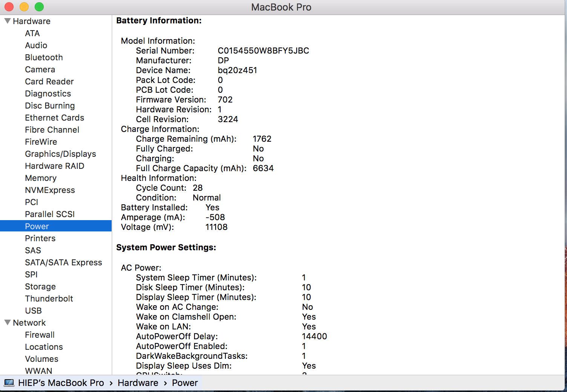Image resolution: width=567 pixels, height=392 pixels.
Task: Click the green zoom window button
Action: (x=39, y=7)
